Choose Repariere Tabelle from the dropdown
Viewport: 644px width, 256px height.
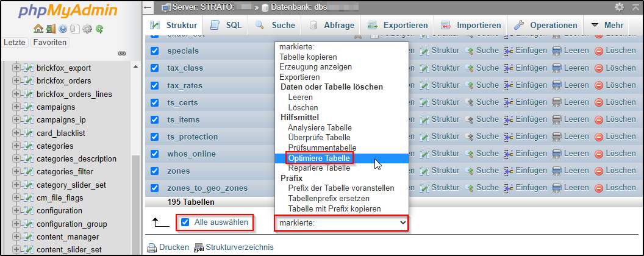coord(342,168)
